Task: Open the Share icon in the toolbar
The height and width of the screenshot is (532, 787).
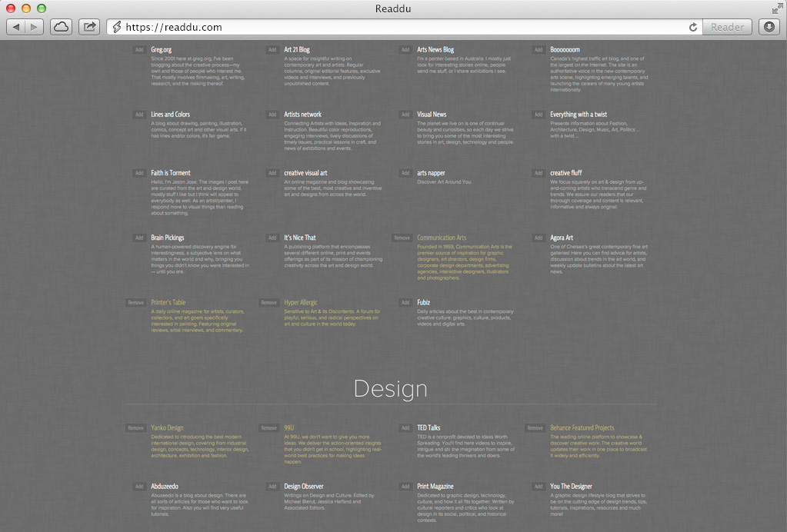Action: click(89, 27)
